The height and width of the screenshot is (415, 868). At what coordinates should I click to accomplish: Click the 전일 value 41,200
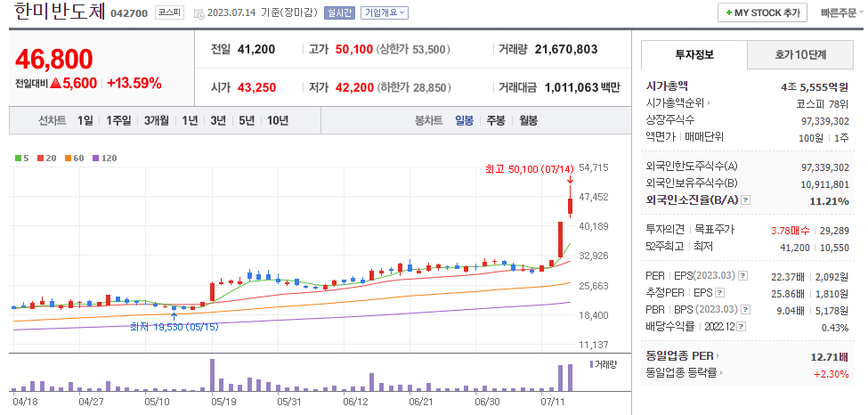tap(256, 49)
